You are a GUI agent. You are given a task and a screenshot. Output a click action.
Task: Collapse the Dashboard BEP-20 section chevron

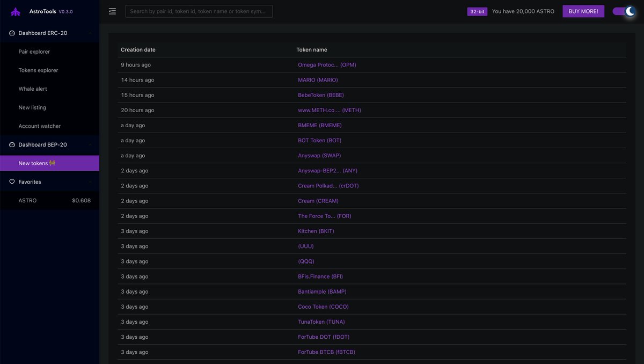(x=90, y=145)
